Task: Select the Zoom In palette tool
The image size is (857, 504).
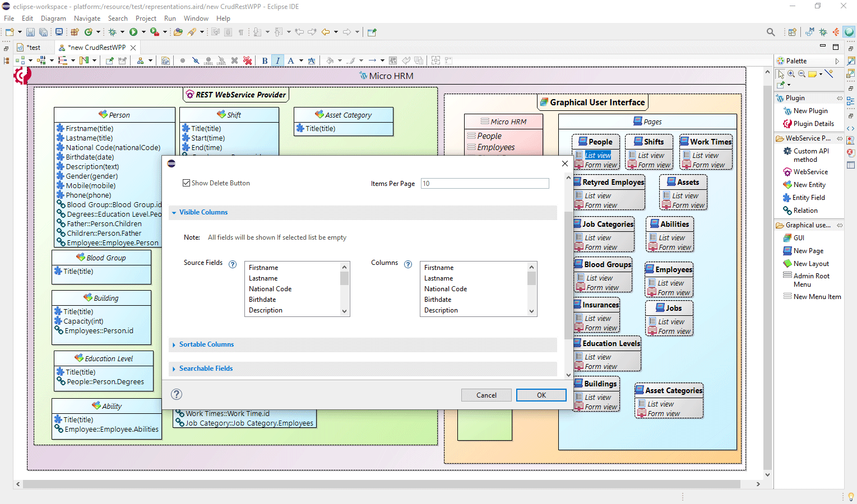Action: click(791, 74)
